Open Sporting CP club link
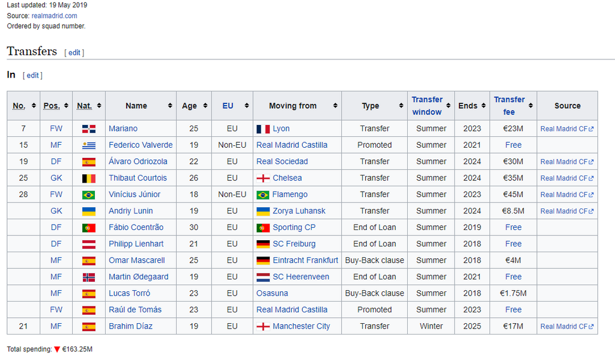The image size is (615, 364). click(x=294, y=228)
